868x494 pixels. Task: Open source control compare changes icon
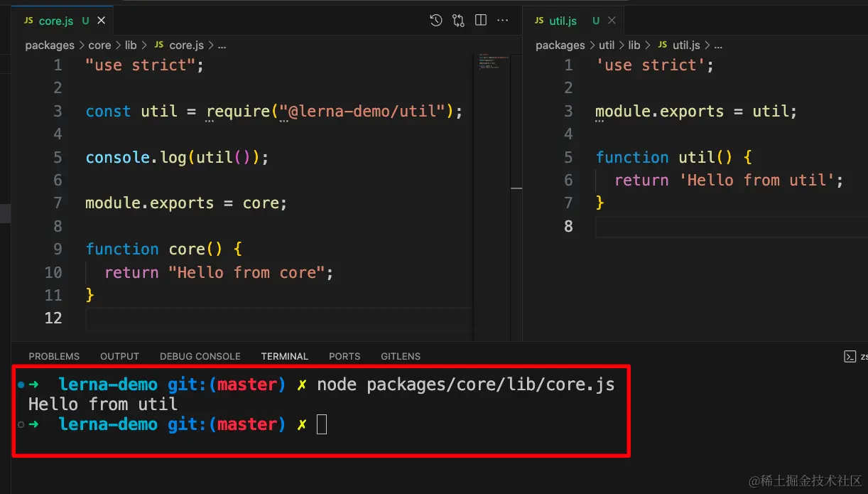tap(458, 21)
